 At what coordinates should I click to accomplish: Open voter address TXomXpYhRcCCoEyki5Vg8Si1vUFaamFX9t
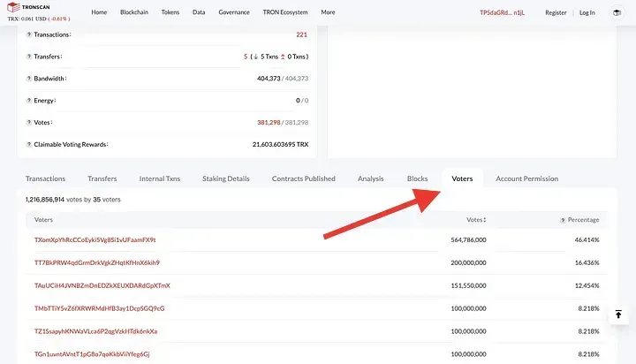pyautogui.click(x=95, y=239)
